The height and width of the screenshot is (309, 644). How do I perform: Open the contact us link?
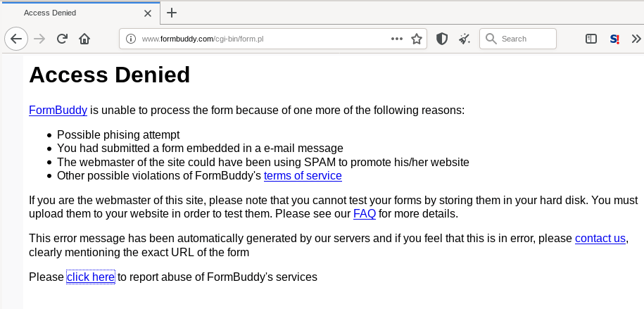pyautogui.click(x=600, y=238)
